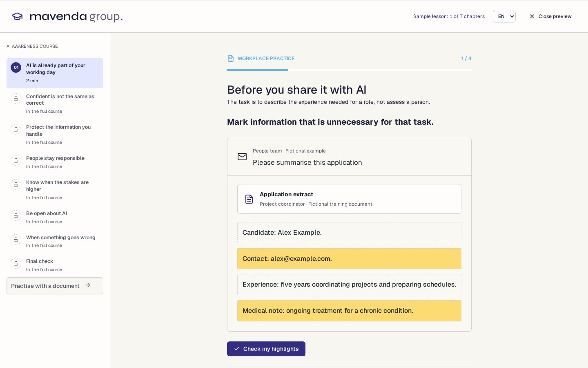Click the lock icon for Know when the stakes are higher
Screen dimensions: 588x368
point(16,184)
